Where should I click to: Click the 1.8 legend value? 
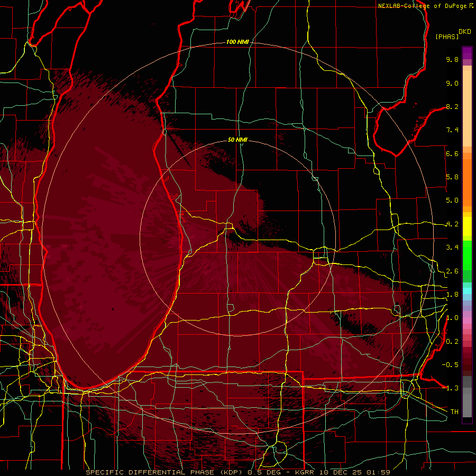(x=452, y=295)
